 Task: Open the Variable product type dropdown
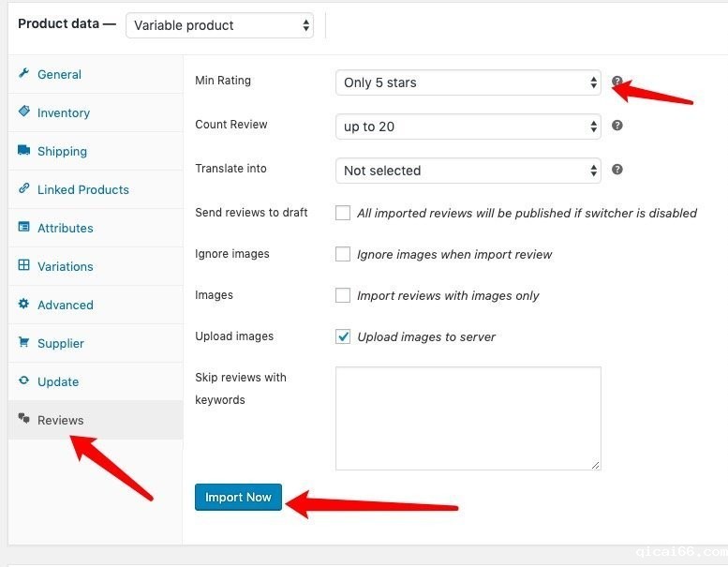point(220,25)
